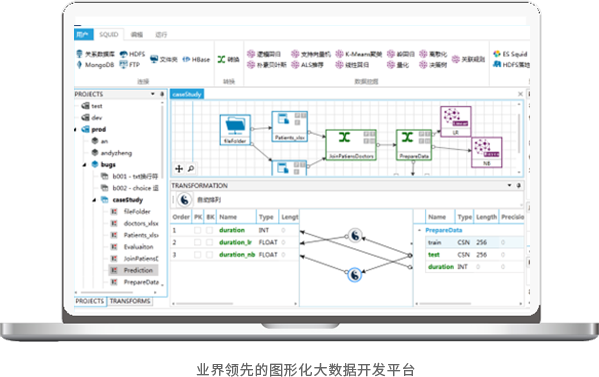This screenshot has width=599, height=377.
Task: Collapse the caseStudy tree folder
Action: coord(94,200)
